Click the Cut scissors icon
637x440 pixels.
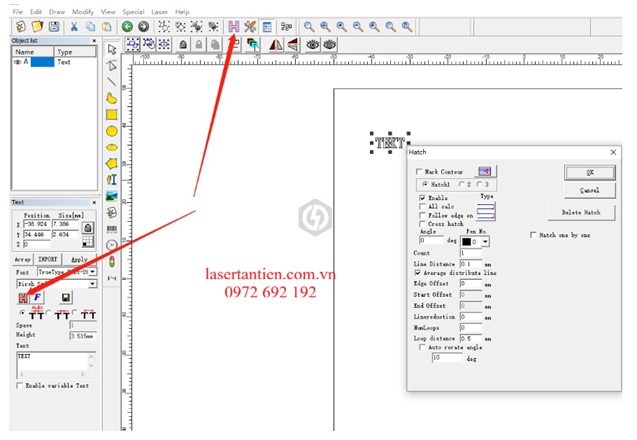(x=72, y=25)
